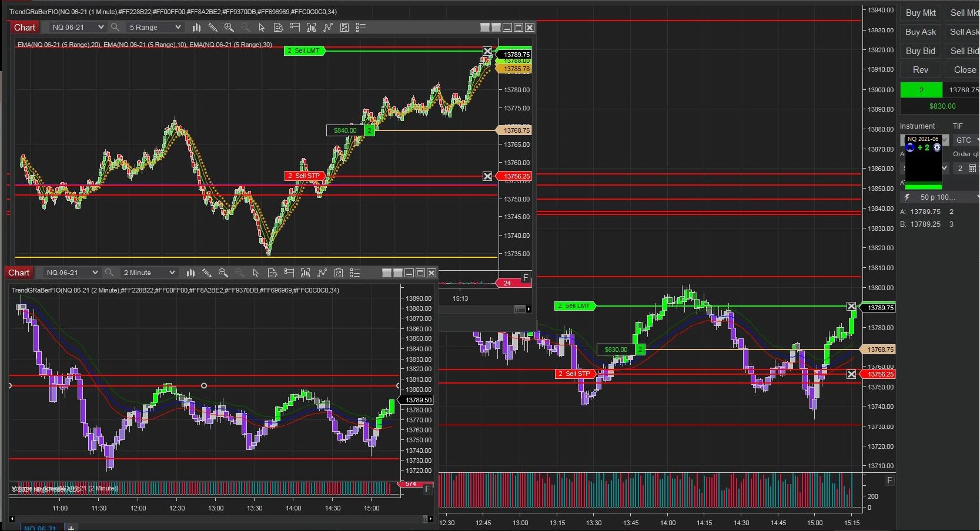Open properties list icon in the 5 Range chart
Viewport: 980px width, 531px height.
361,27
